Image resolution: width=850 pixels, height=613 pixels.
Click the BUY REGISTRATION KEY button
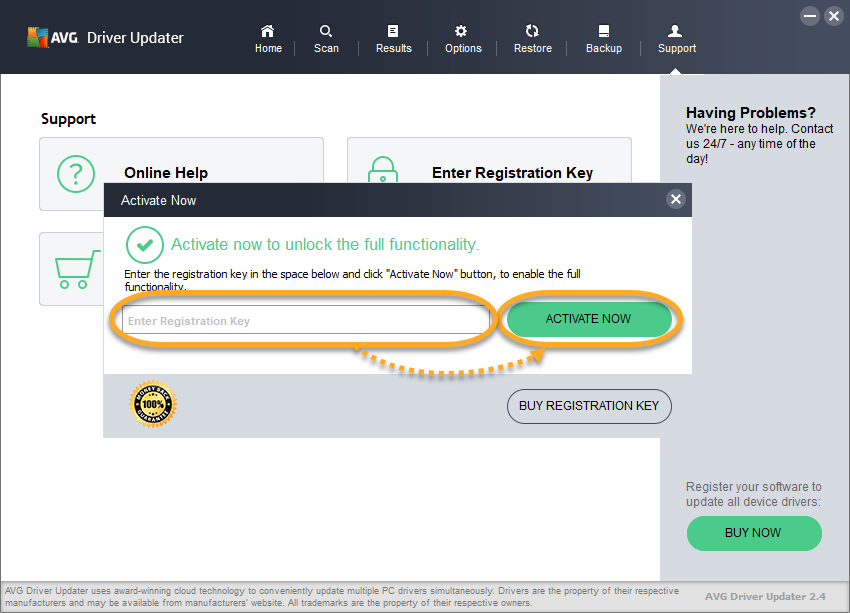click(x=589, y=406)
